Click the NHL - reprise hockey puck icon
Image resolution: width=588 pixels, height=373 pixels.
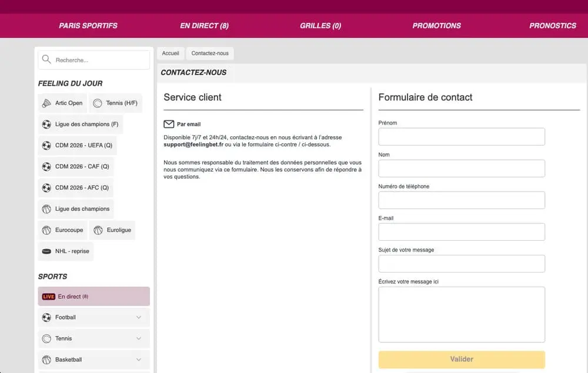(x=46, y=251)
